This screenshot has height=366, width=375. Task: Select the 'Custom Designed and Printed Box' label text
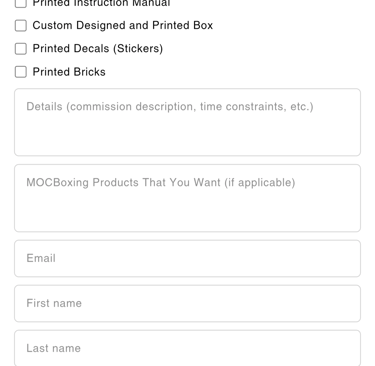[x=123, y=25]
